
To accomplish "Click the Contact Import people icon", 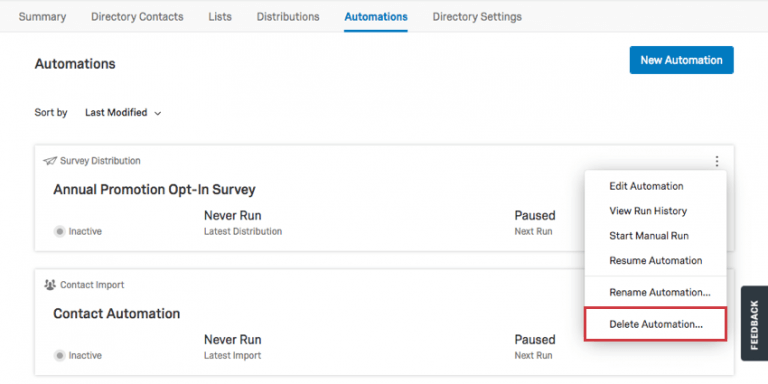I will 50,285.
